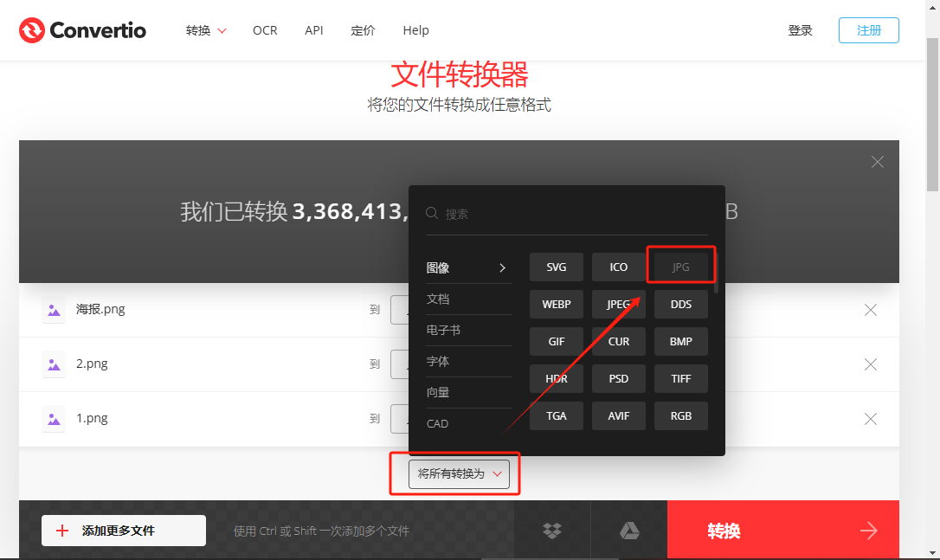Remove 1.png with its X button
The width and height of the screenshot is (940, 560).
[870, 418]
